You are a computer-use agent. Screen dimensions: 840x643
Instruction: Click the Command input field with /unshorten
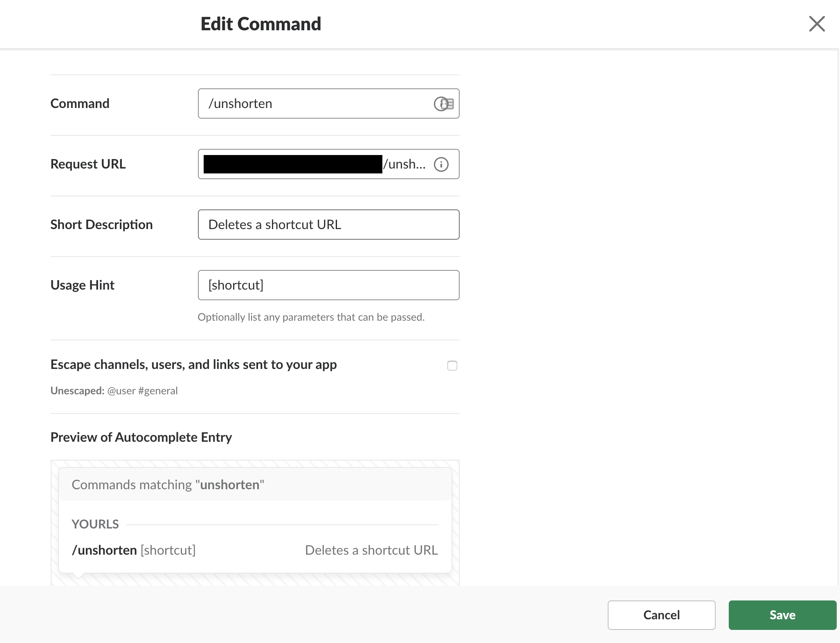click(x=328, y=103)
